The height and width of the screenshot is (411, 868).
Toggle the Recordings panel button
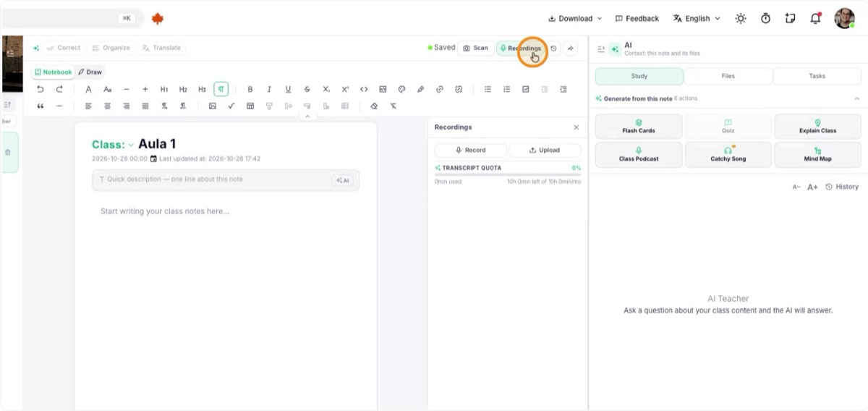(520, 48)
